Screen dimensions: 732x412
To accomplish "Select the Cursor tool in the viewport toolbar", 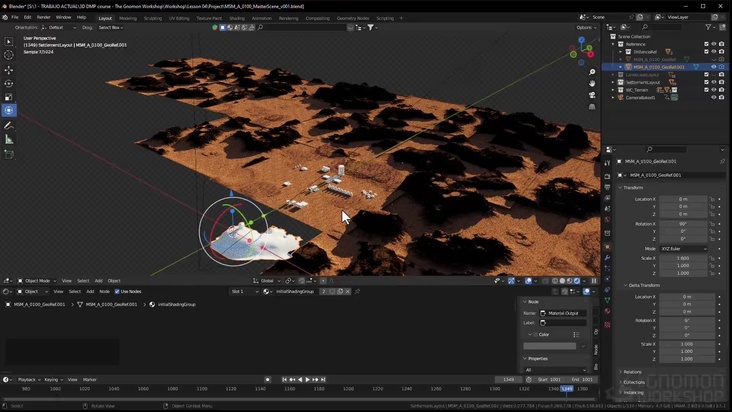I will 9,55.
